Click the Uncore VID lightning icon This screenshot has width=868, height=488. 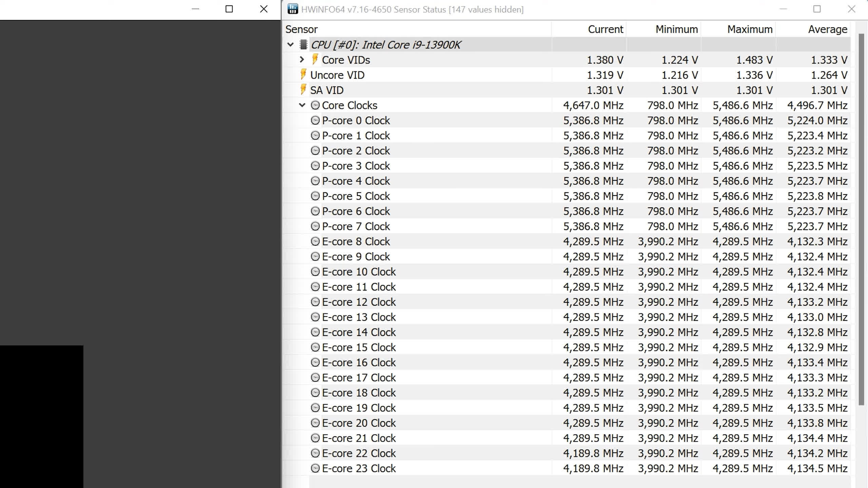(x=303, y=75)
